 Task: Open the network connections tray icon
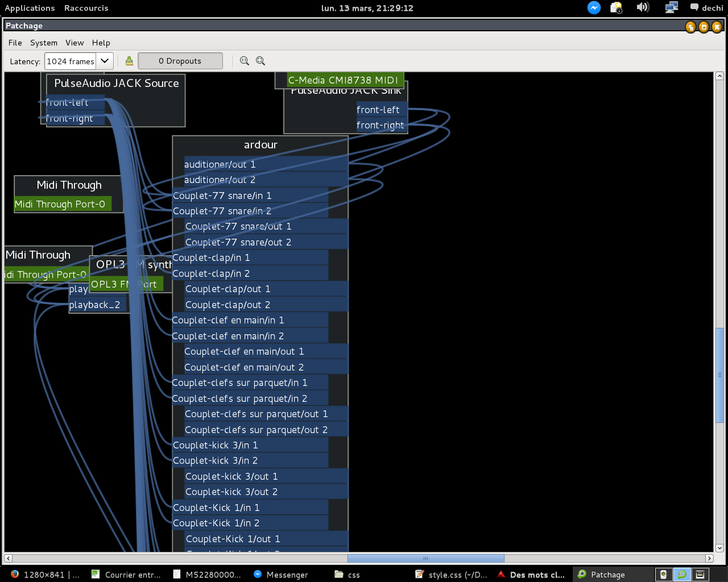tap(672, 8)
